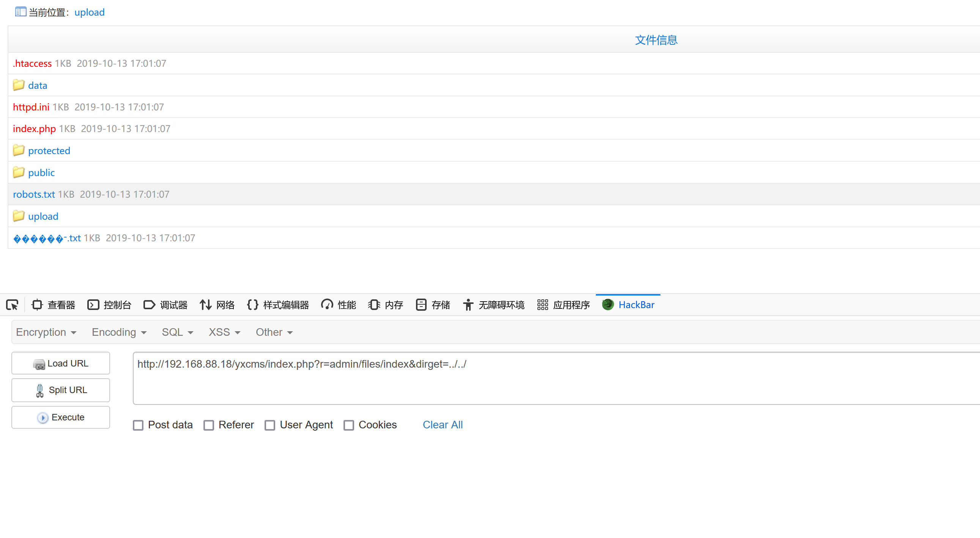Tick the Referer checkbox
This screenshot has width=980, height=538.
click(x=209, y=425)
